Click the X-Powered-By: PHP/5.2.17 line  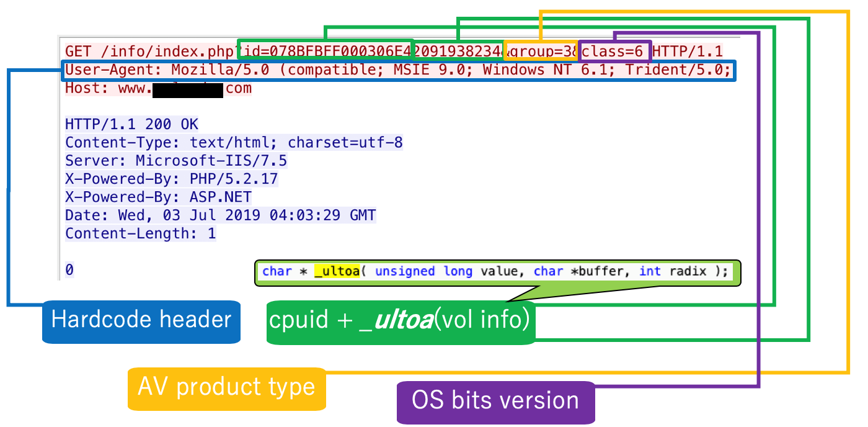coord(172,179)
